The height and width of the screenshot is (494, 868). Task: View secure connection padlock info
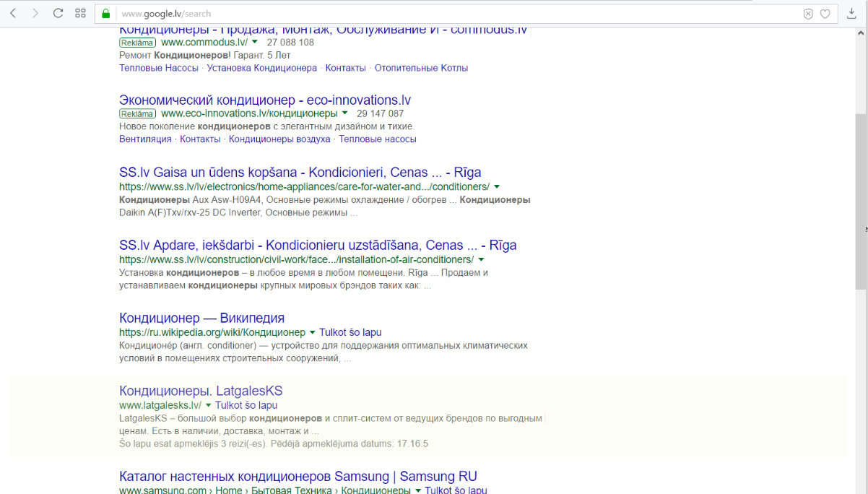tap(106, 14)
